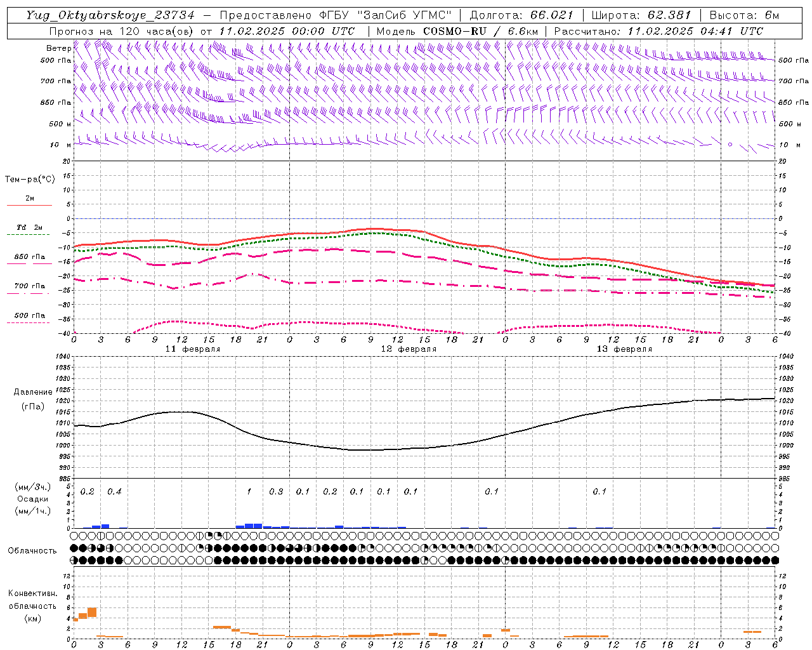Click the date label 11 февраля
Image resolution: width=812 pixels, height=650 pixels.
193,349
